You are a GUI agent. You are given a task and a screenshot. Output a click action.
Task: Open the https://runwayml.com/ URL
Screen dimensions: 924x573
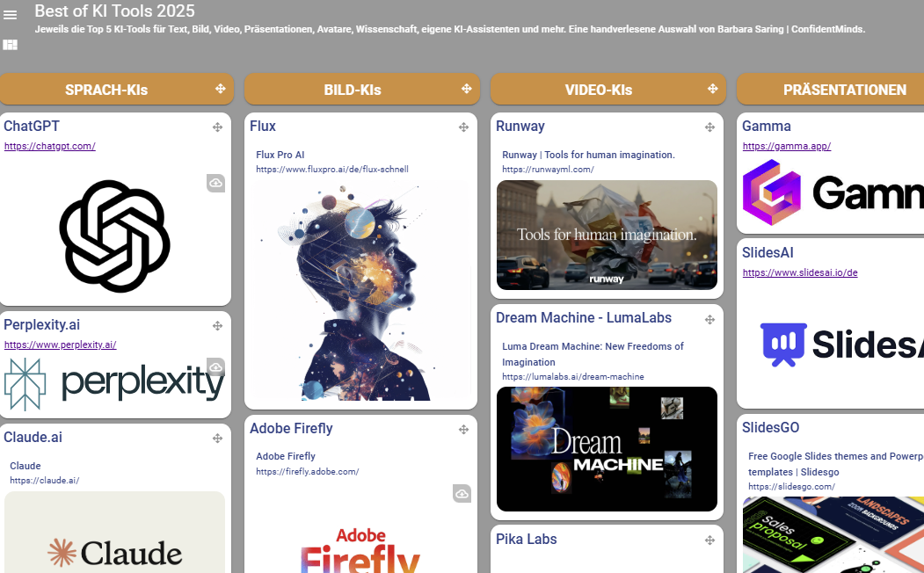548,169
